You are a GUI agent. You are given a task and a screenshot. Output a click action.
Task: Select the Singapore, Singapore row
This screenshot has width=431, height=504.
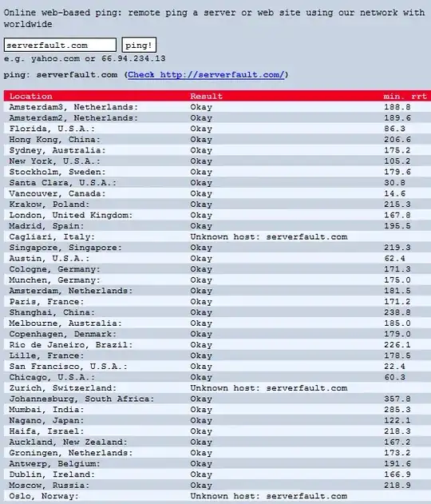tap(217, 248)
